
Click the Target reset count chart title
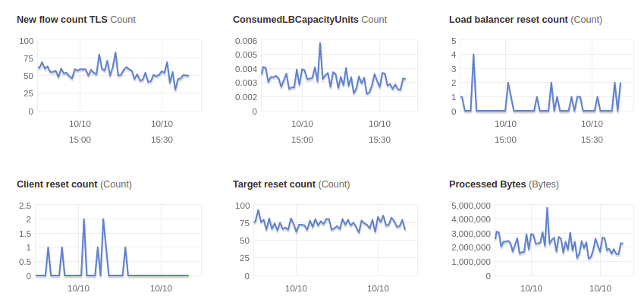291,184
